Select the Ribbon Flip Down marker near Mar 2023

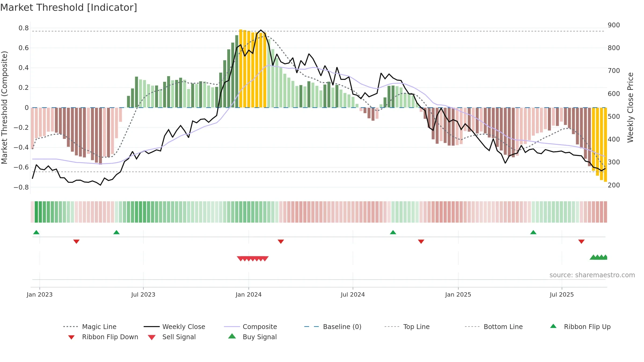pyautogui.click(x=76, y=242)
